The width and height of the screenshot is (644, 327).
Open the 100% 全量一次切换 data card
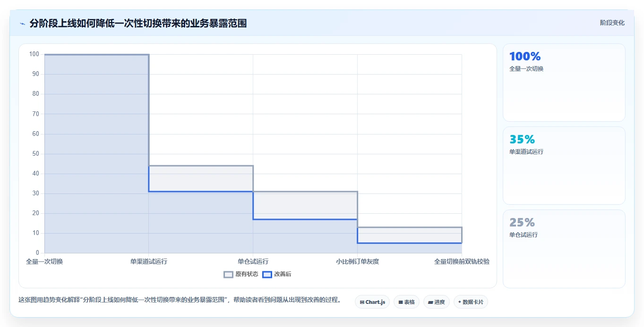pyautogui.click(x=564, y=83)
